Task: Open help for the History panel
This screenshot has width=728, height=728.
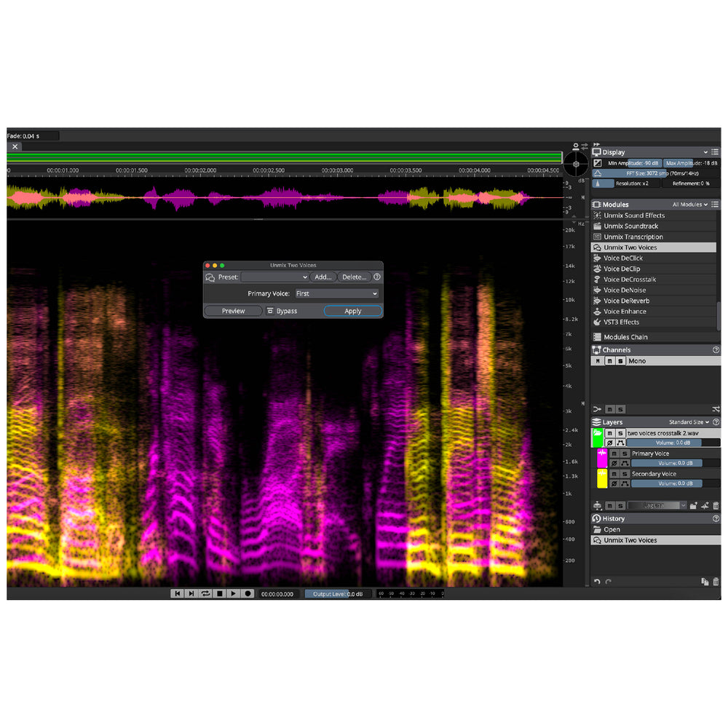Action: point(716,518)
